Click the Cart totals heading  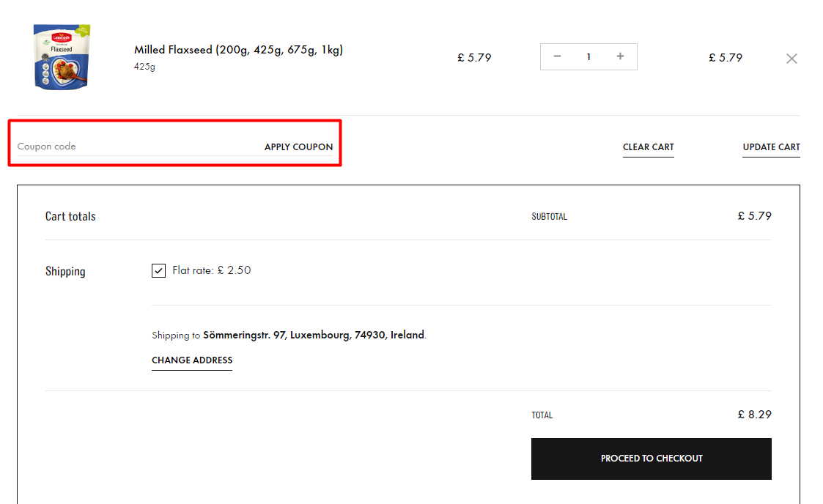pyautogui.click(x=70, y=217)
